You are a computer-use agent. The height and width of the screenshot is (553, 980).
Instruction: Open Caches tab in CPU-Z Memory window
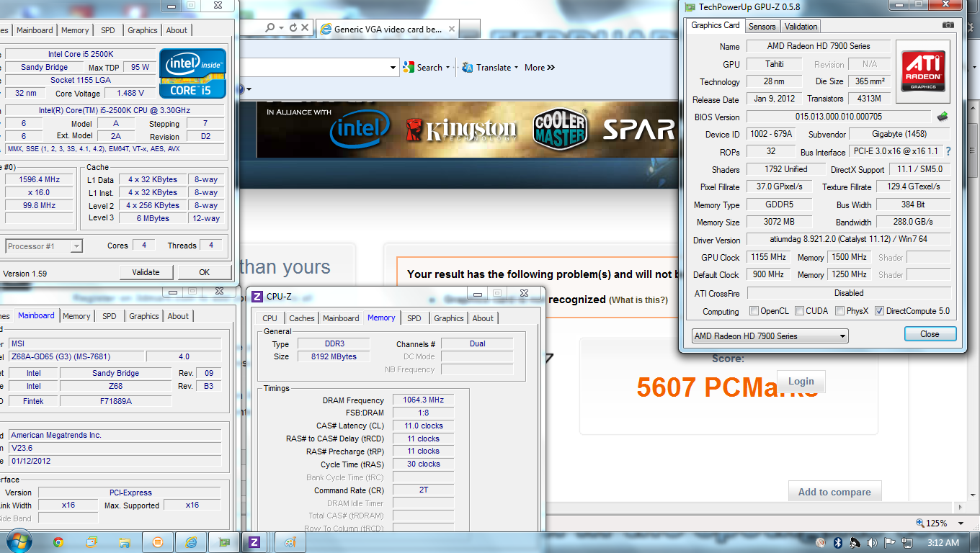(x=301, y=318)
